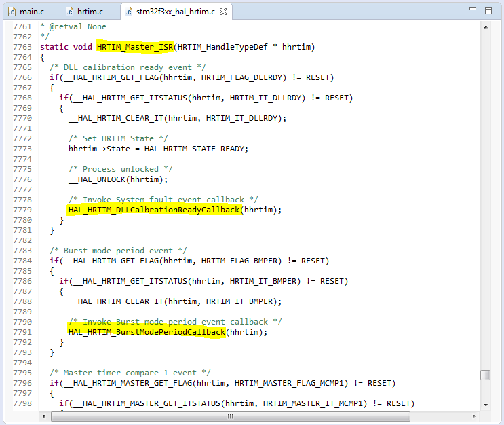Click the vertical scrollbar thumb
This screenshot has height=425, width=504.
click(x=486, y=375)
